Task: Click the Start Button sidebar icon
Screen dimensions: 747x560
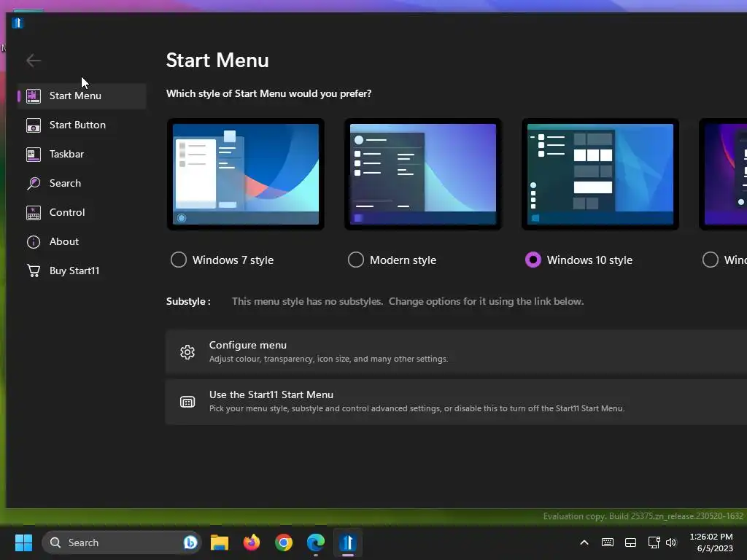Action: point(34,125)
